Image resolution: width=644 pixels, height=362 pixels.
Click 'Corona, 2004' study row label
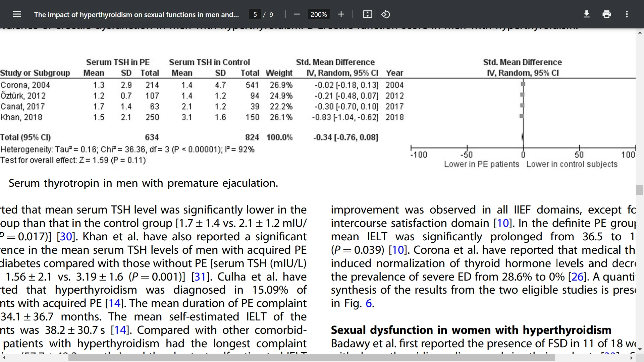[25, 85]
